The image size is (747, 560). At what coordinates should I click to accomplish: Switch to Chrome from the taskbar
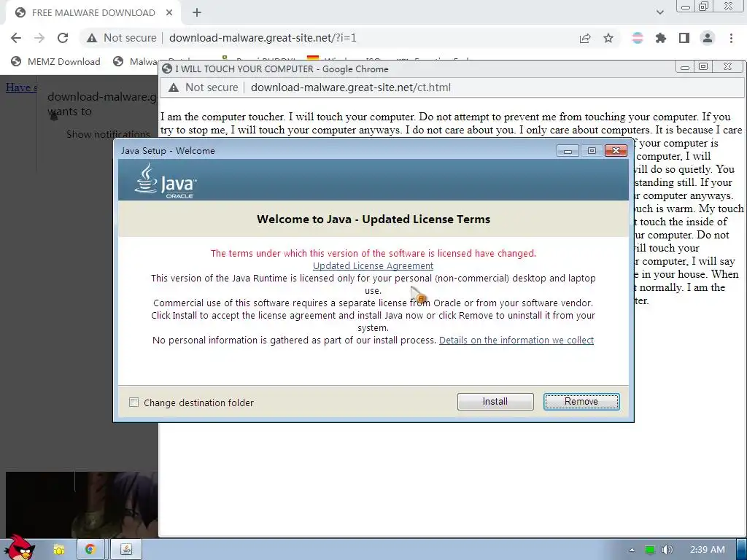[90, 550]
